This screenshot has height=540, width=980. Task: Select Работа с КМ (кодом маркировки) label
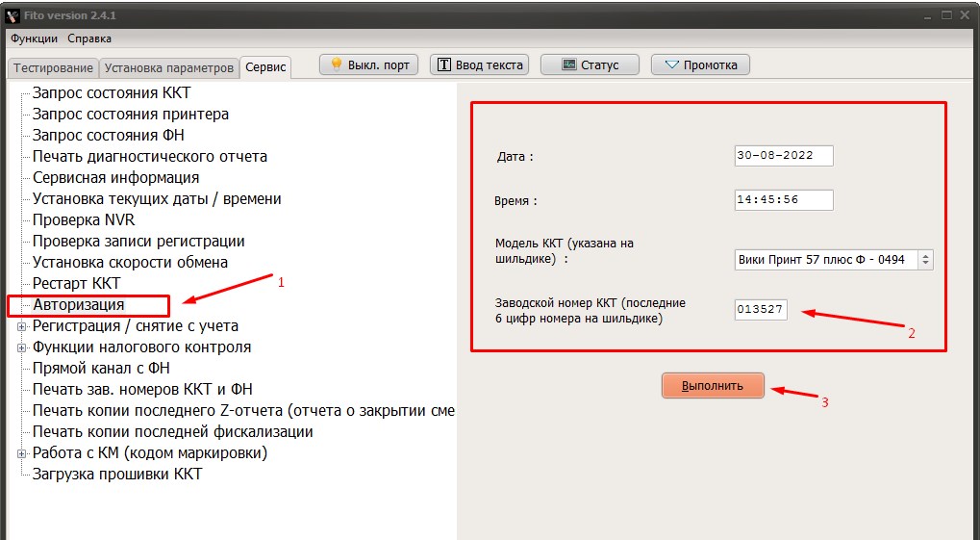(x=150, y=453)
